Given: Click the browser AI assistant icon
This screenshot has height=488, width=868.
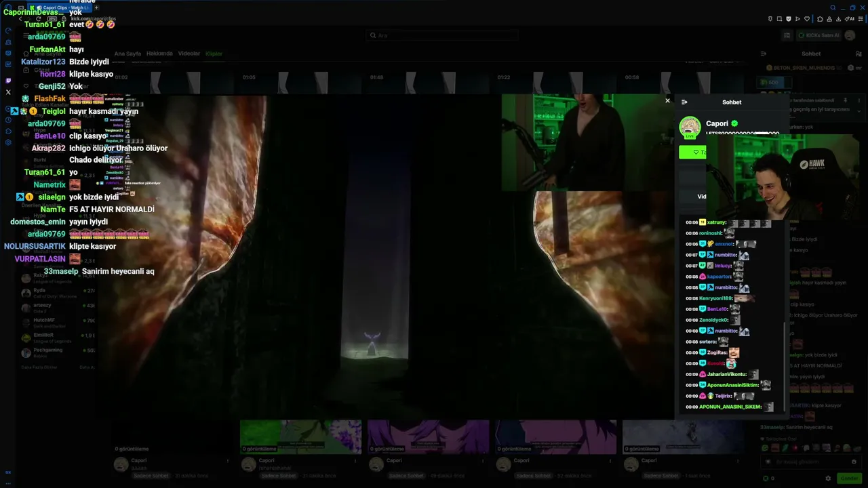Looking at the screenshot, I should tap(851, 19).
